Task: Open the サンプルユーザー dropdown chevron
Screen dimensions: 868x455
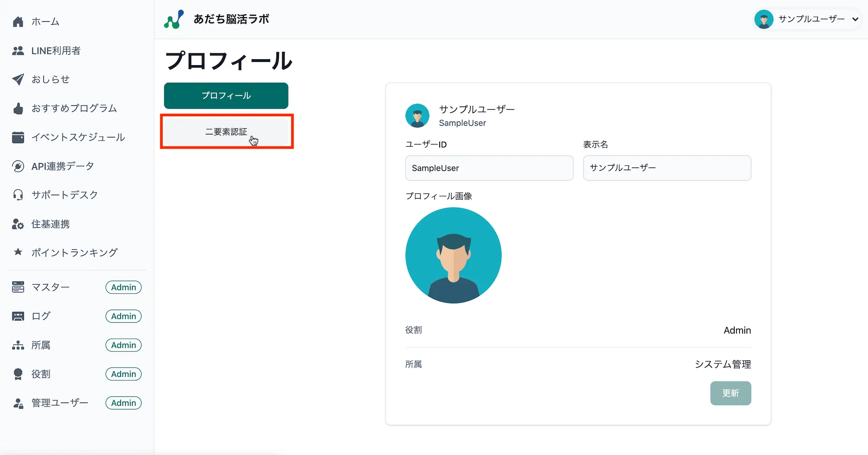Action: coord(855,20)
